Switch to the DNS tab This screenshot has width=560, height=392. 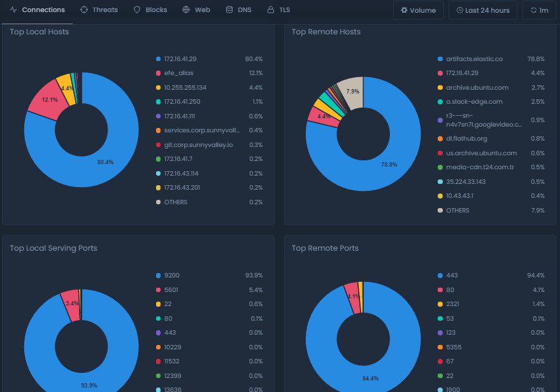point(238,10)
